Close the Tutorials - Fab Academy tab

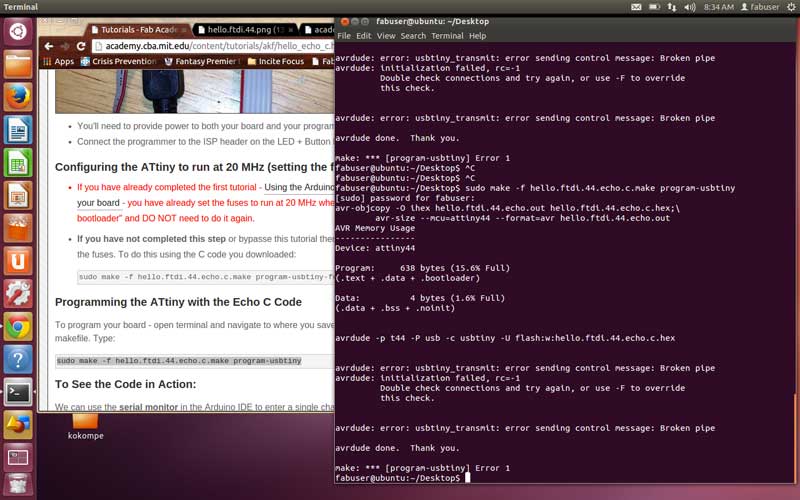(x=184, y=30)
